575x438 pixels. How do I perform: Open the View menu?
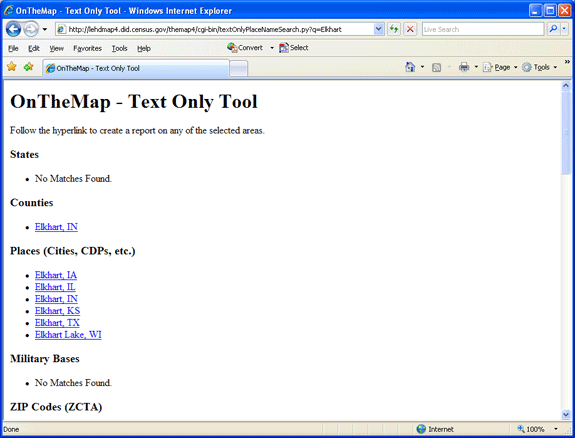(x=56, y=48)
